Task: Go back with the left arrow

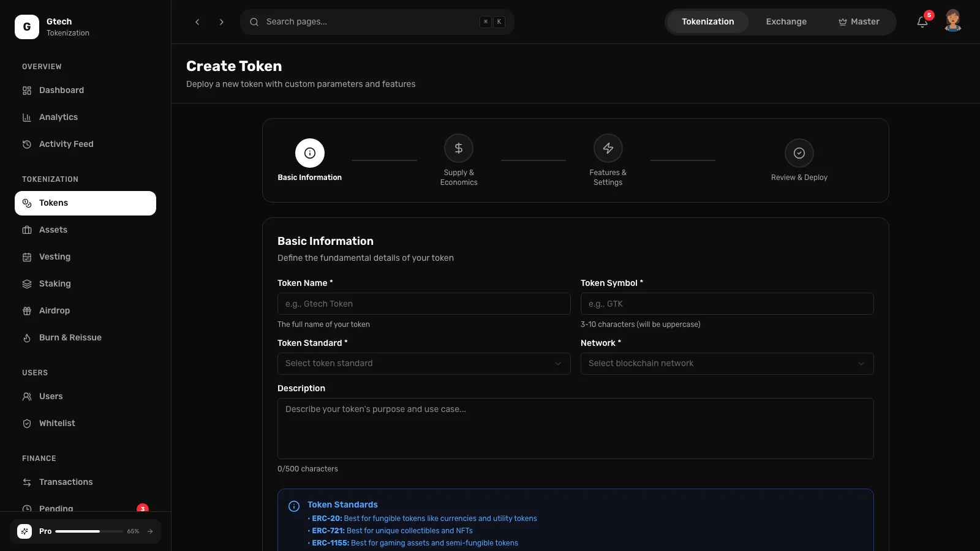Action: [x=197, y=22]
